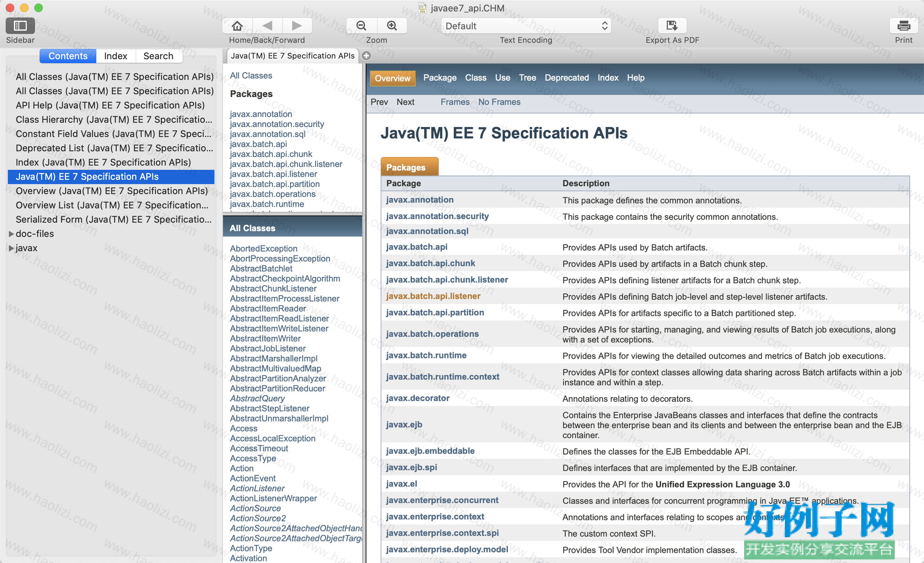This screenshot has width=924, height=563.
Task: Select Deprecated List contents entry
Action: pyautogui.click(x=115, y=148)
